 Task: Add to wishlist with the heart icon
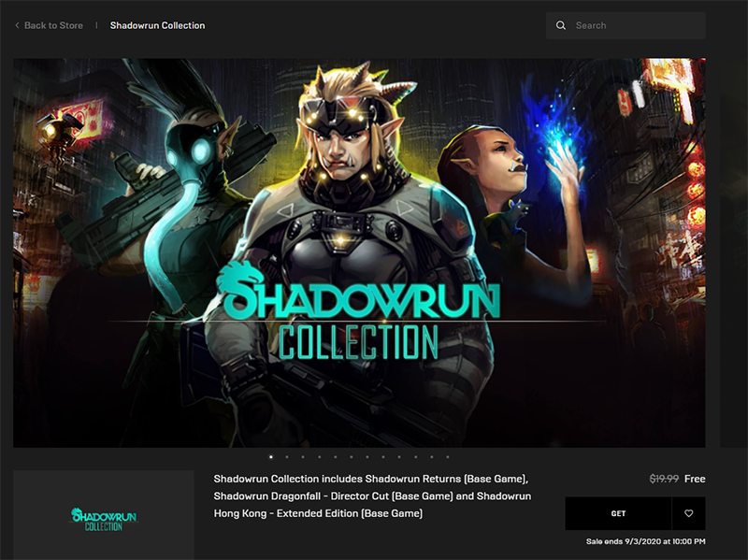(x=689, y=513)
